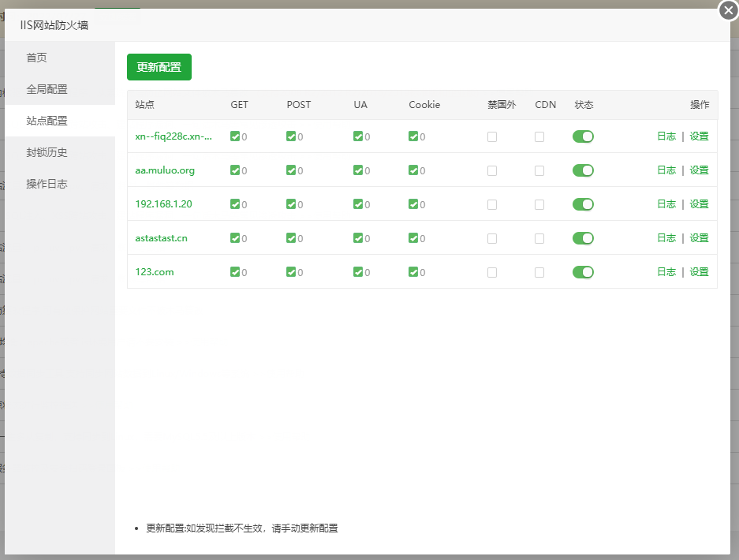Click the 123.com site link

click(155, 272)
